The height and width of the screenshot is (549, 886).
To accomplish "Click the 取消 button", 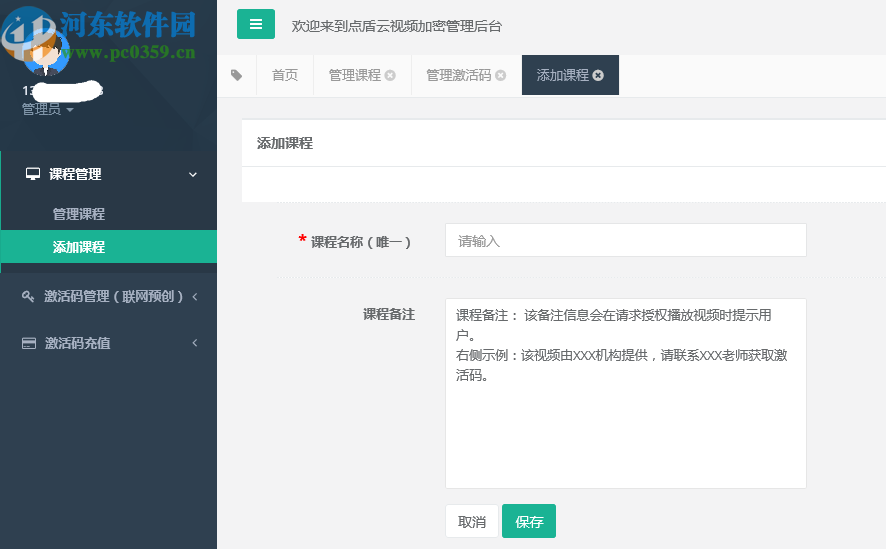I will [472, 521].
